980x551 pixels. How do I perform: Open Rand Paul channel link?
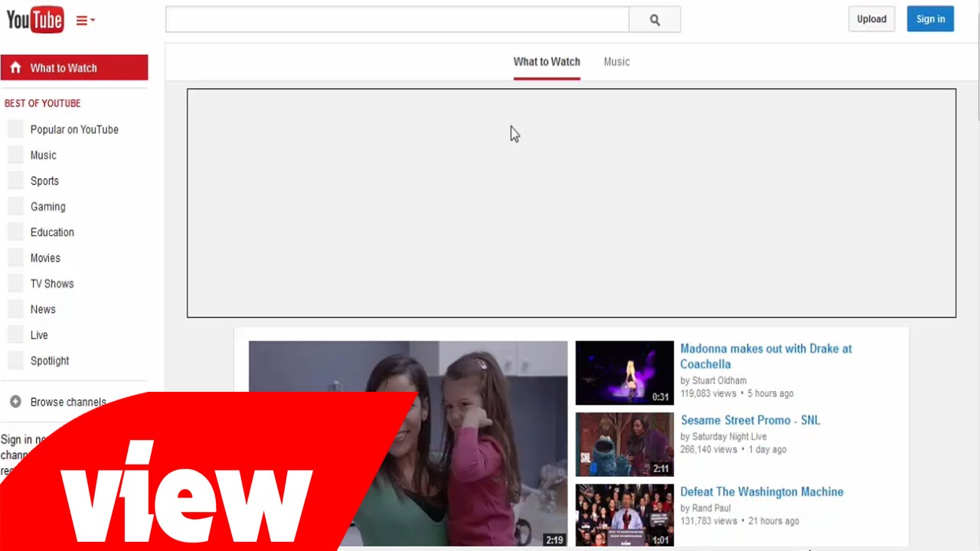tap(711, 508)
